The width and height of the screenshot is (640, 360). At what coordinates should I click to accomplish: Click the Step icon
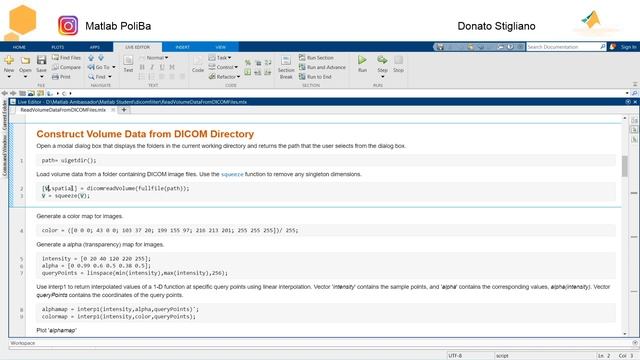pos(382,60)
